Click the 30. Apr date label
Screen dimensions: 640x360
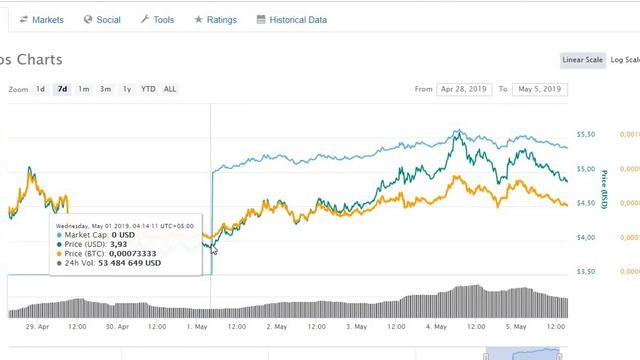[x=117, y=327]
